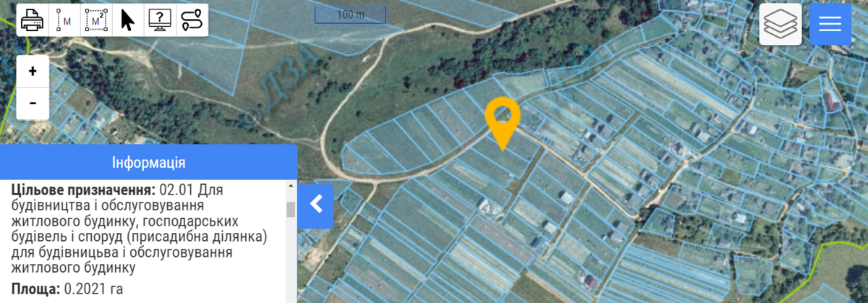
Task: Select the route path tool icon
Action: pos(192,20)
